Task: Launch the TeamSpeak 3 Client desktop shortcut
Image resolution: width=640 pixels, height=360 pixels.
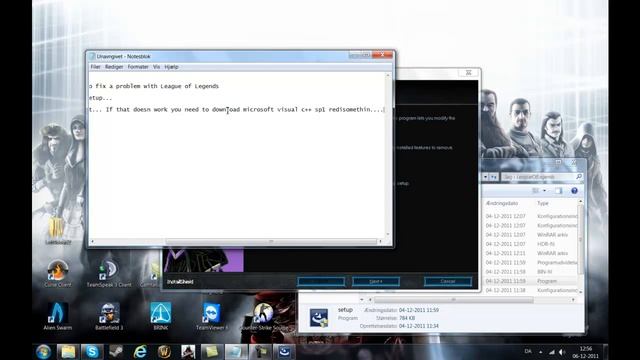Action: coord(109,273)
